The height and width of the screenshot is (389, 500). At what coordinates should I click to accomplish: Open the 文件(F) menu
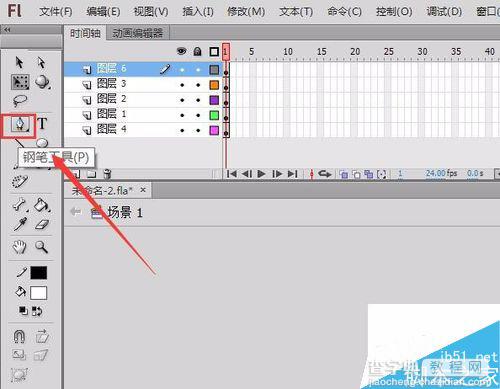click(55, 12)
